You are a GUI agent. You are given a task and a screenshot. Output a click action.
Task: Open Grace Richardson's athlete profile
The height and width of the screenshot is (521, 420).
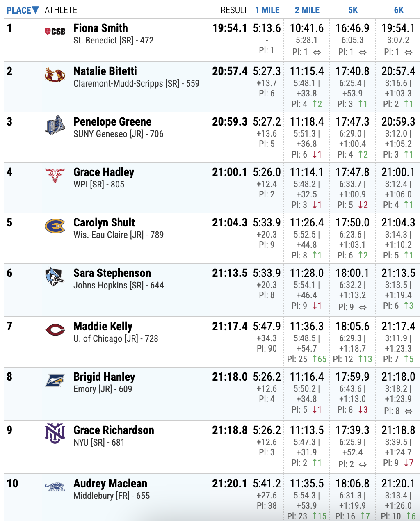pyautogui.click(x=114, y=430)
